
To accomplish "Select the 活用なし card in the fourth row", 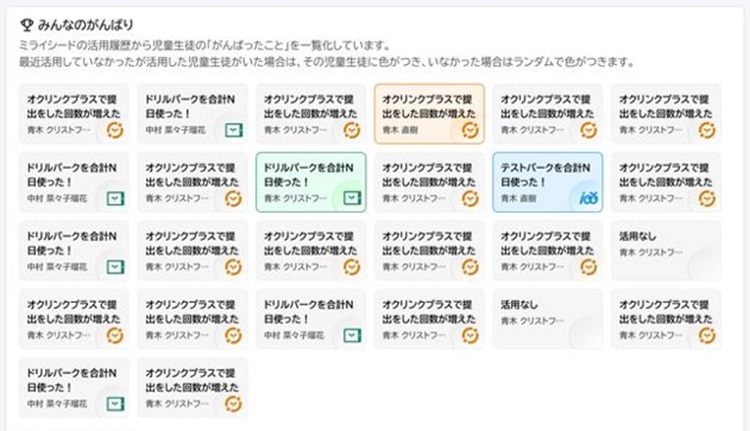I will (x=547, y=318).
